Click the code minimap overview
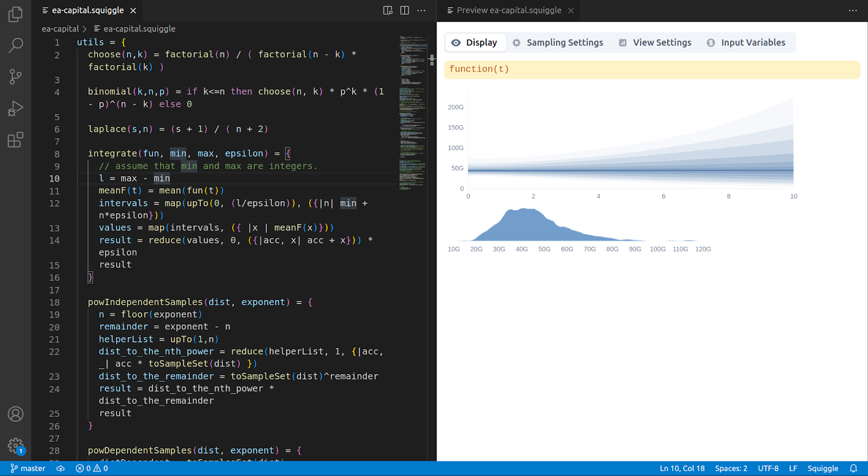Screen dimensions: 868x476 pos(412,108)
